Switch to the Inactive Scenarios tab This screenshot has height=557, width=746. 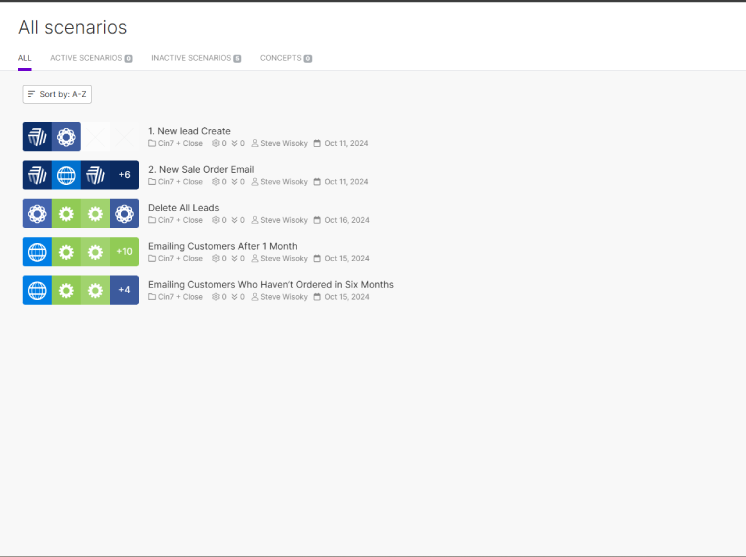[195, 58]
